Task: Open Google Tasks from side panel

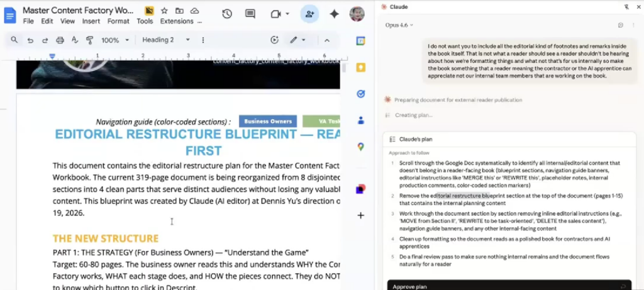Action: pos(361,94)
